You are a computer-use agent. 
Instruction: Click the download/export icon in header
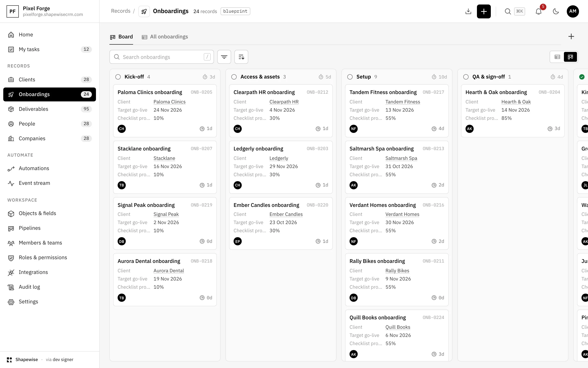pyautogui.click(x=468, y=11)
